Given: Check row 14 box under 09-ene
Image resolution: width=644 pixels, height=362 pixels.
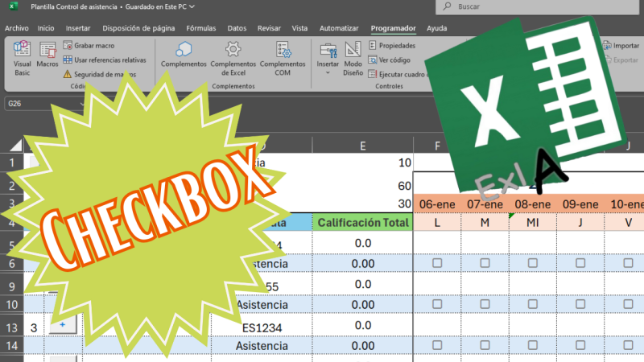Looking at the screenshot, I should pos(580,345).
